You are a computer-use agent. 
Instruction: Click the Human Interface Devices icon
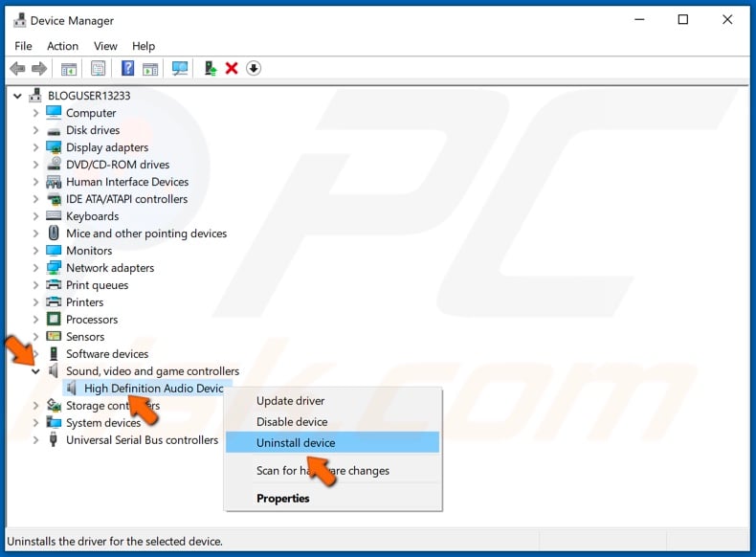[54, 182]
